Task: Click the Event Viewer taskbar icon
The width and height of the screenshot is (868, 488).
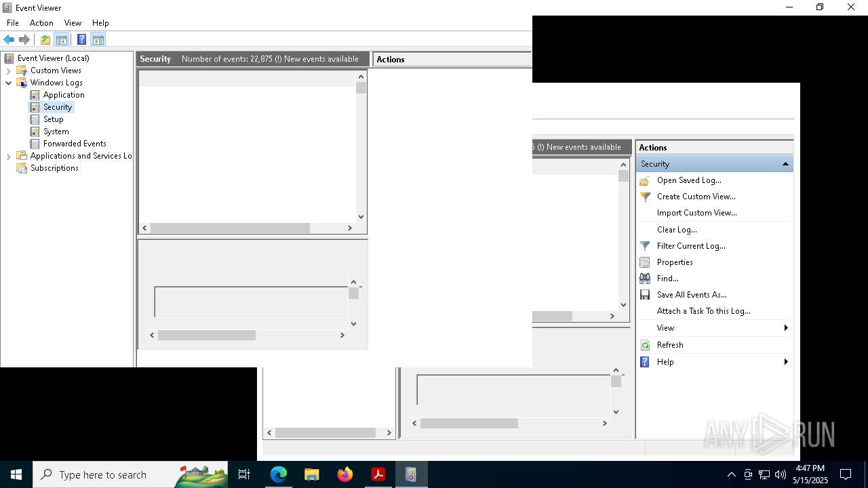Action: point(411,474)
